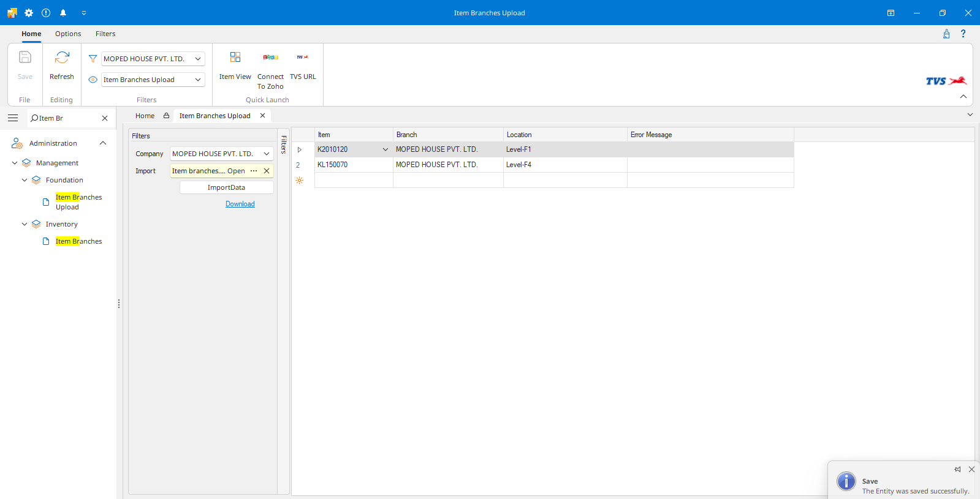980x499 pixels.
Task: Select the Home document tab
Action: tap(145, 116)
